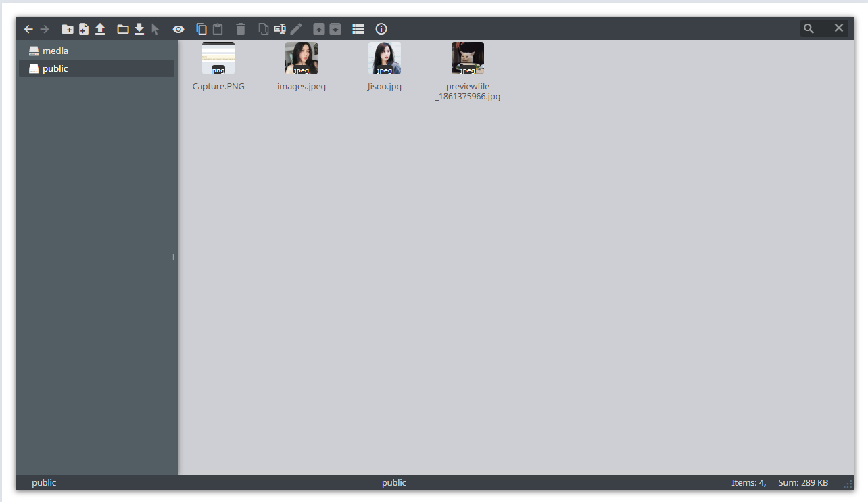Viewport: 868px width, 502px height.
Task: Clear search with the X button
Action: (839, 28)
